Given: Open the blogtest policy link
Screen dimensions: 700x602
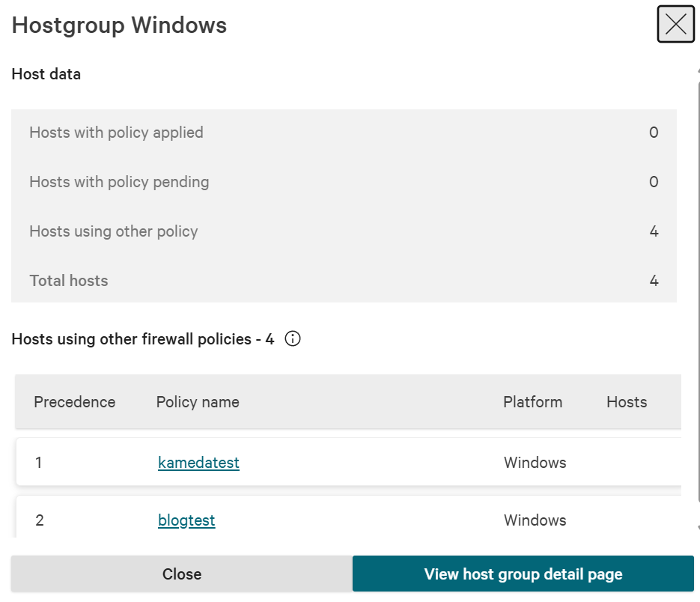Looking at the screenshot, I should pyautogui.click(x=186, y=520).
